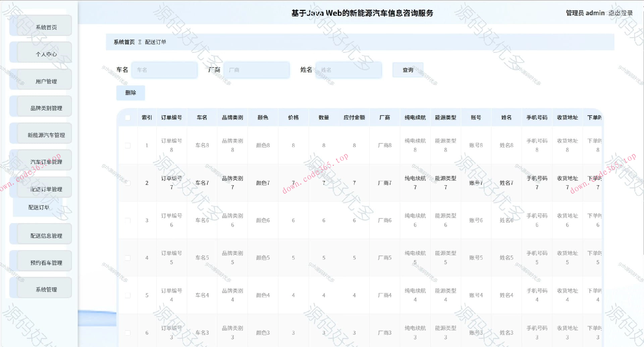Click the breadcrumb collapse icon next to 系统首页

pos(140,42)
